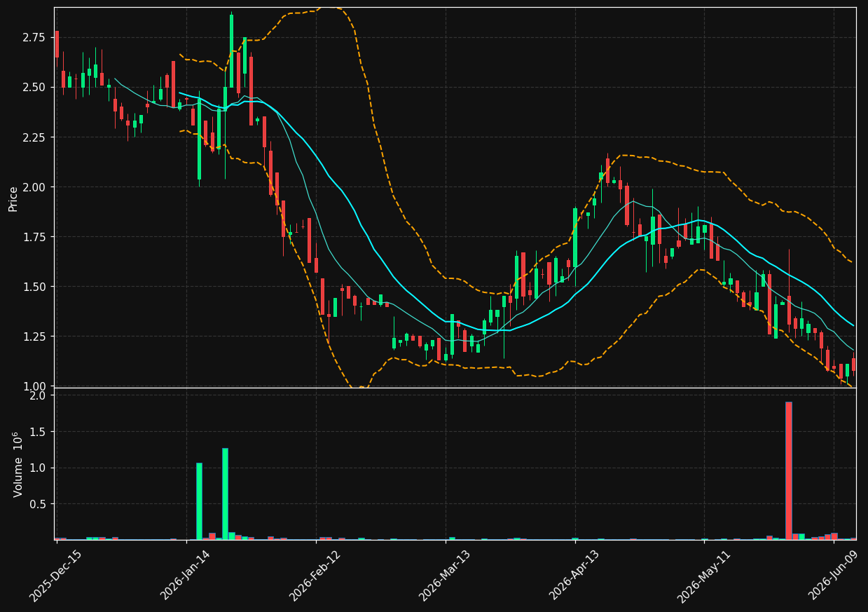Click the 2.75 price axis value
This screenshot has height=612, width=868.
[36, 37]
